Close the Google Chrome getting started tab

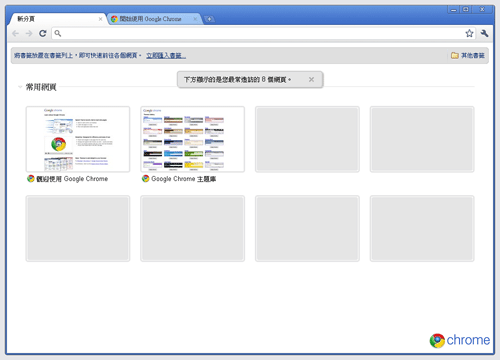click(195, 19)
